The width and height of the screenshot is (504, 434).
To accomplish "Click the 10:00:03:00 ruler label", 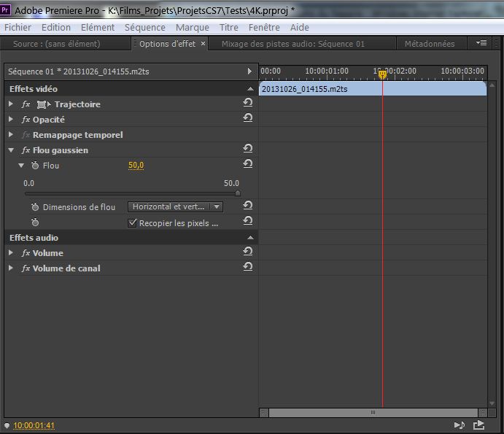I will point(462,71).
